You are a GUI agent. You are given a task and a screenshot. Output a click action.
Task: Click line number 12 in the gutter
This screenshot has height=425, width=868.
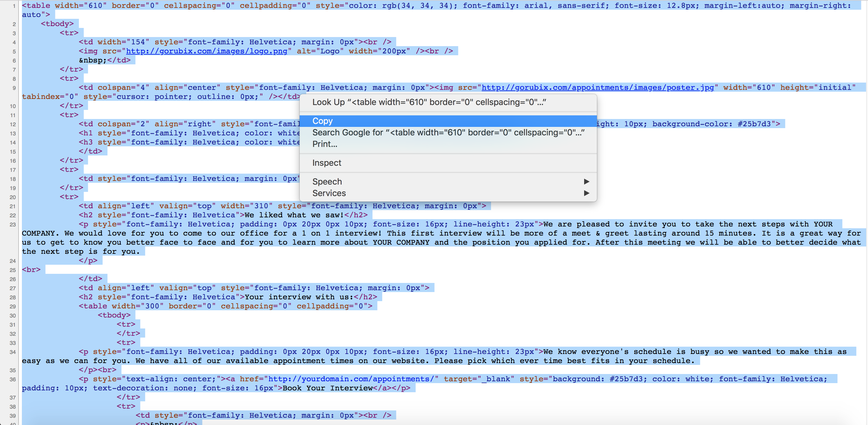point(12,124)
